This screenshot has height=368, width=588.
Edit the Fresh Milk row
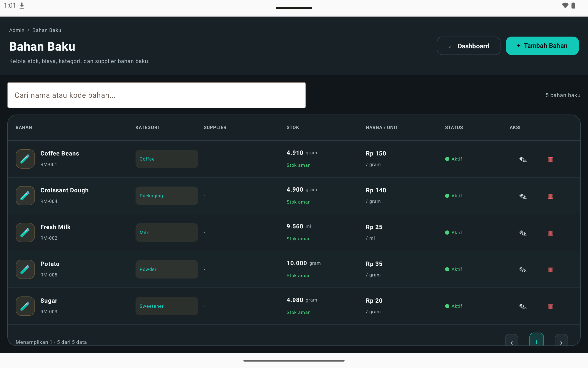click(523, 233)
